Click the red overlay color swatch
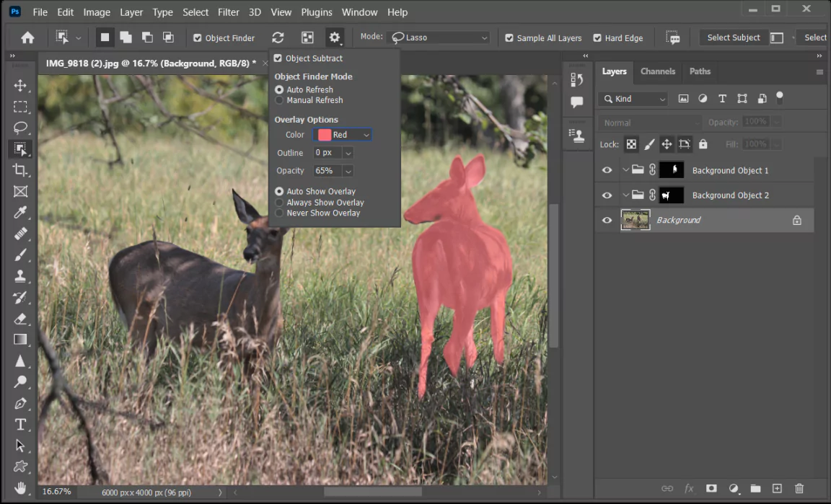The width and height of the screenshot is (831, 504). (325, 135)
